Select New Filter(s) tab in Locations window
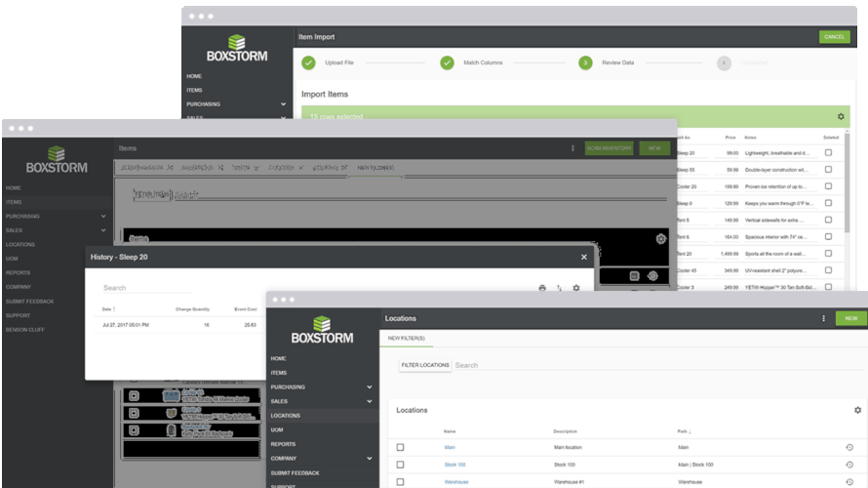This screenshot has height=488, width=868. coord(407,339)
